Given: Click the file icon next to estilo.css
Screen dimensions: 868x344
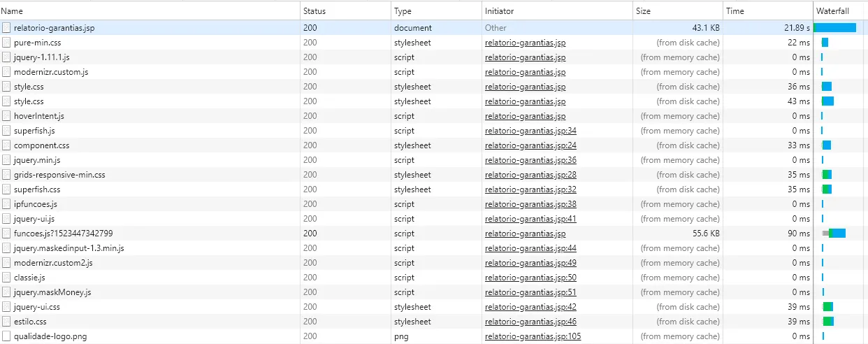Looking at the screenshot, I should 6,322.
